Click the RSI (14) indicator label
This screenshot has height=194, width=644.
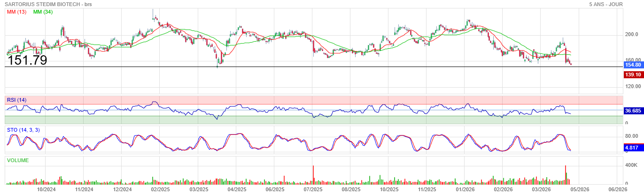pyautogui.click(x=17, y=99)
